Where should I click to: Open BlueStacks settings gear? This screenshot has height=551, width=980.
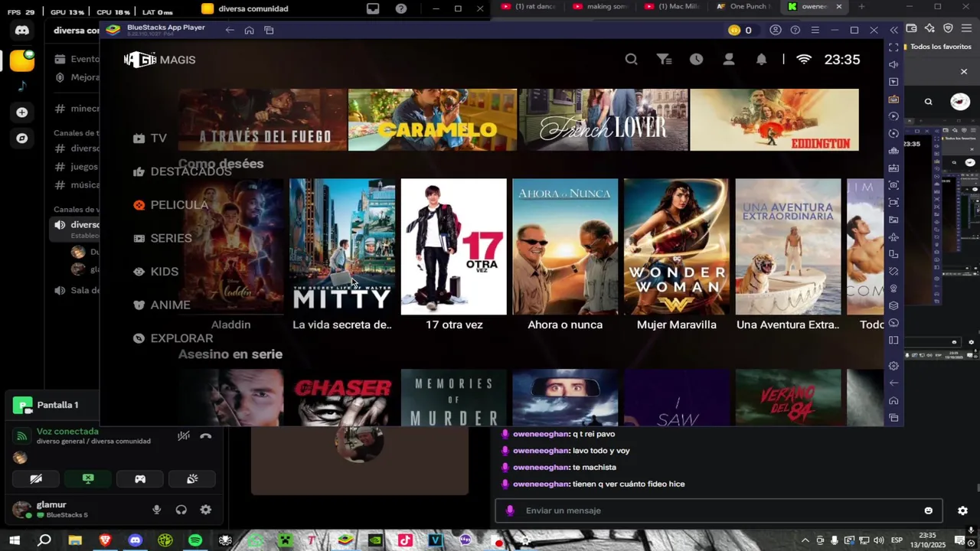coord(893,366)
